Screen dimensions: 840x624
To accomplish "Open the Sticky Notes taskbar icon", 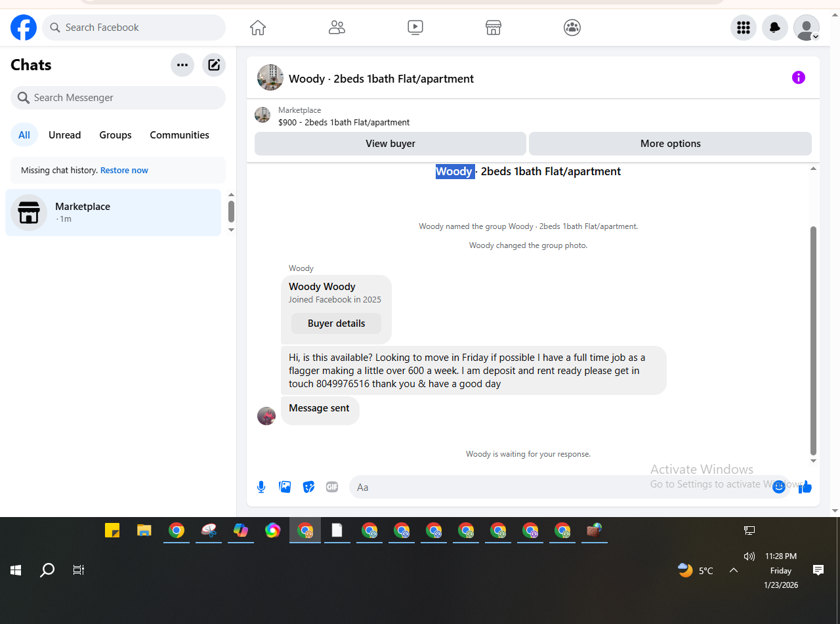I will pos(112,530).
